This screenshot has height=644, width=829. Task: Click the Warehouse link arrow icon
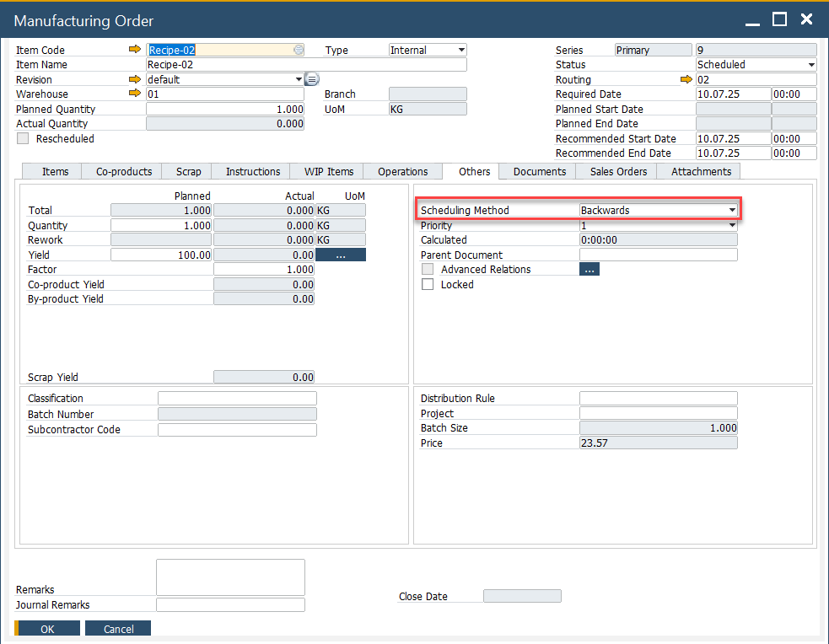pyautogui.click(x=135, y=94)
